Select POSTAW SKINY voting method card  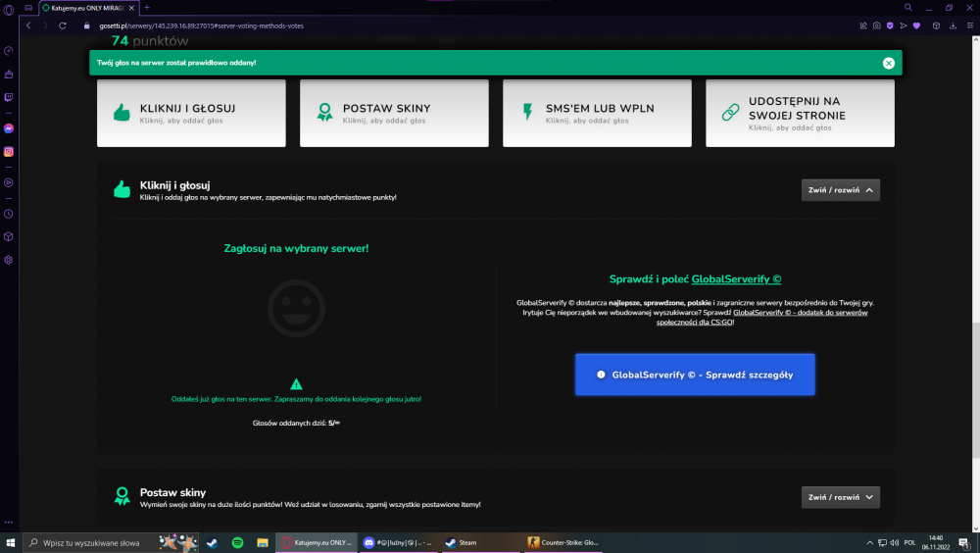[394, 113]
